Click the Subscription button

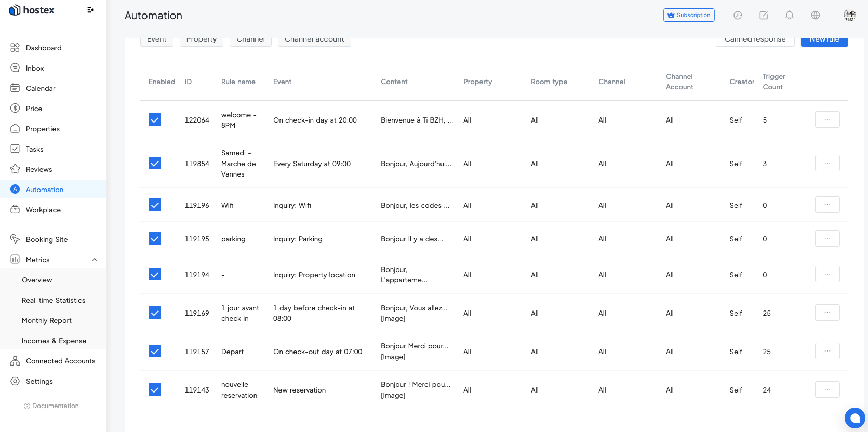[688, 15]
